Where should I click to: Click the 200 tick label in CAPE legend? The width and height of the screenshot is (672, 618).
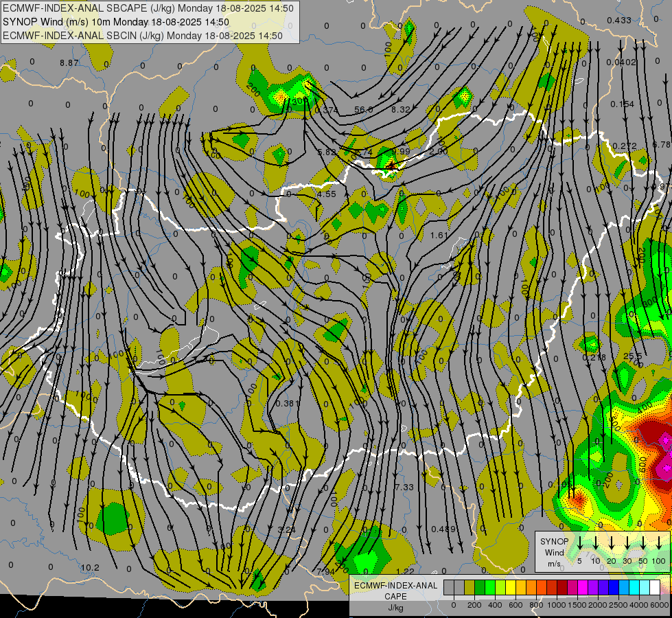(x=474, y=605)
